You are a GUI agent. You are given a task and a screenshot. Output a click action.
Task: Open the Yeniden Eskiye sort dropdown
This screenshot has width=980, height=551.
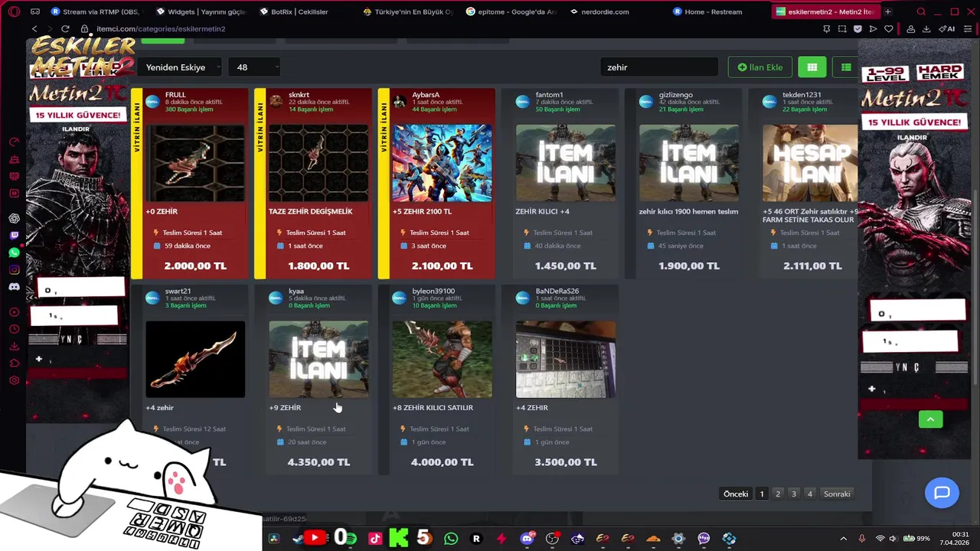click(181, 67)
